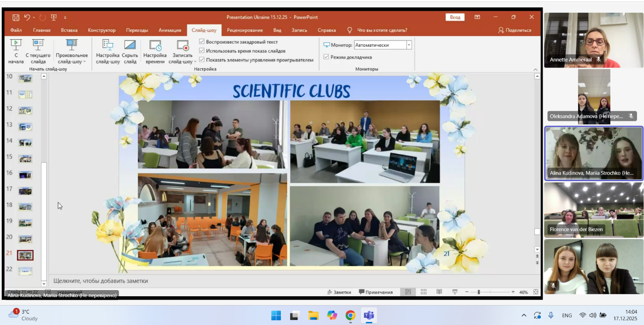Click the Hide Slide icon

(130, 45)
